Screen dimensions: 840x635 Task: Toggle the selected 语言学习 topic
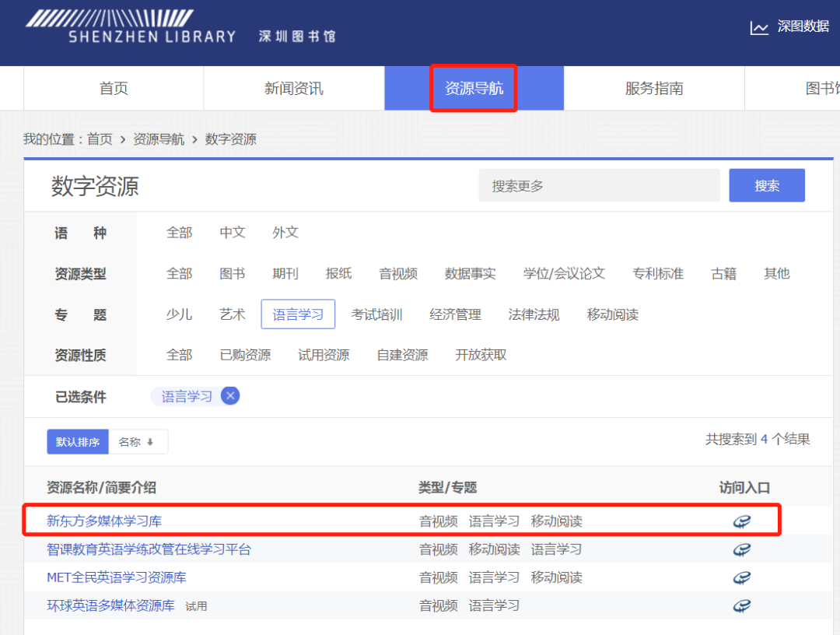[298, 314]
